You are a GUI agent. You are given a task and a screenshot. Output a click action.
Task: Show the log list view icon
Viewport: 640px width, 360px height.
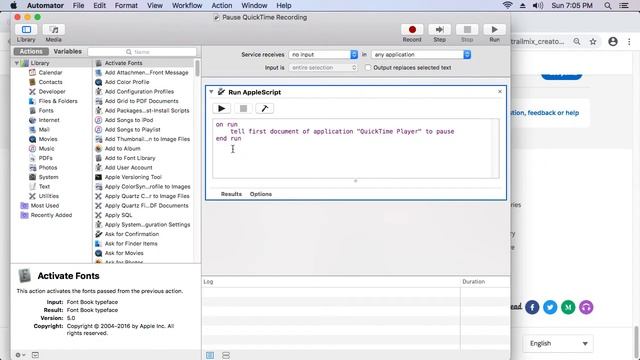(x=210, y=356)
